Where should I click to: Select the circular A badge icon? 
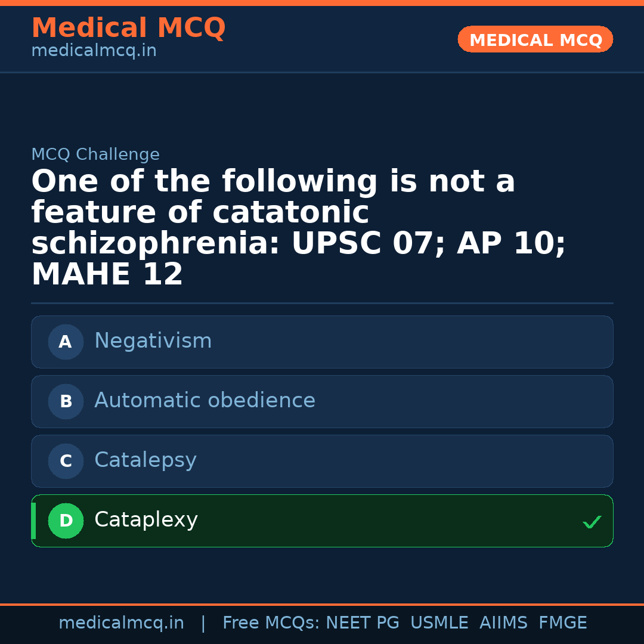click(66, 342)
